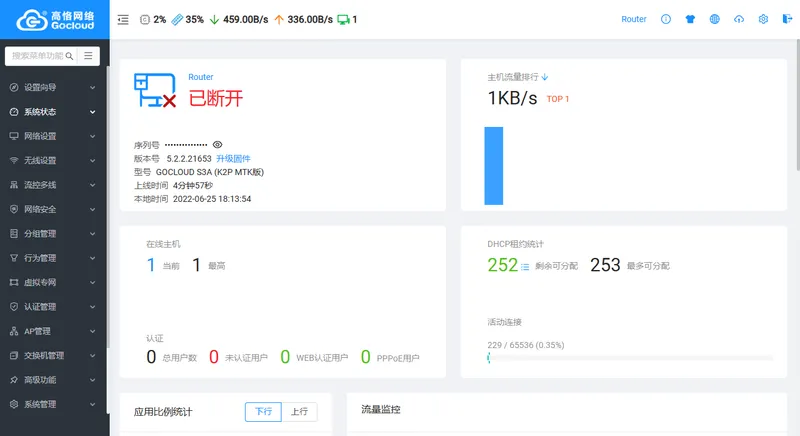The width and height of the screenshot is (800, 436).
Task: Open the language globe icon
Action: tap(714, 19)
